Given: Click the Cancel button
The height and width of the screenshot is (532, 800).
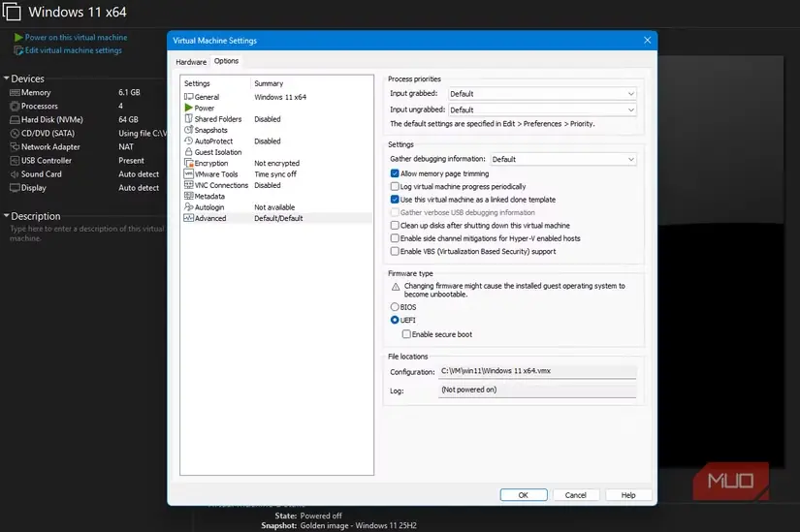Looking at the screenshot, I should (x=575, y=495).
